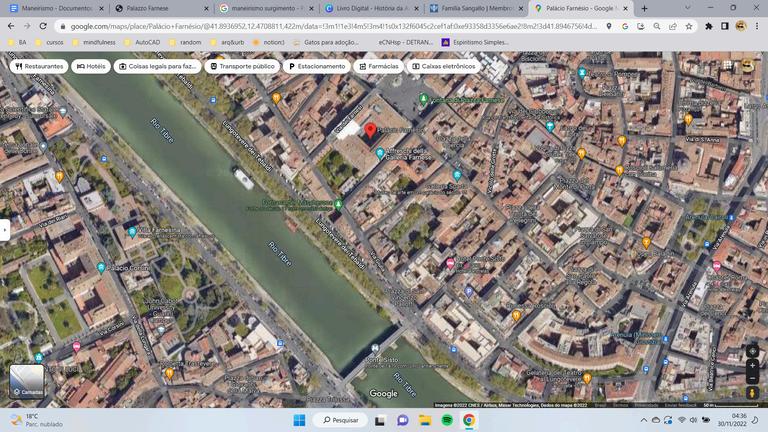
Task: Show hidden system tray icons
Action: [644, 420]
